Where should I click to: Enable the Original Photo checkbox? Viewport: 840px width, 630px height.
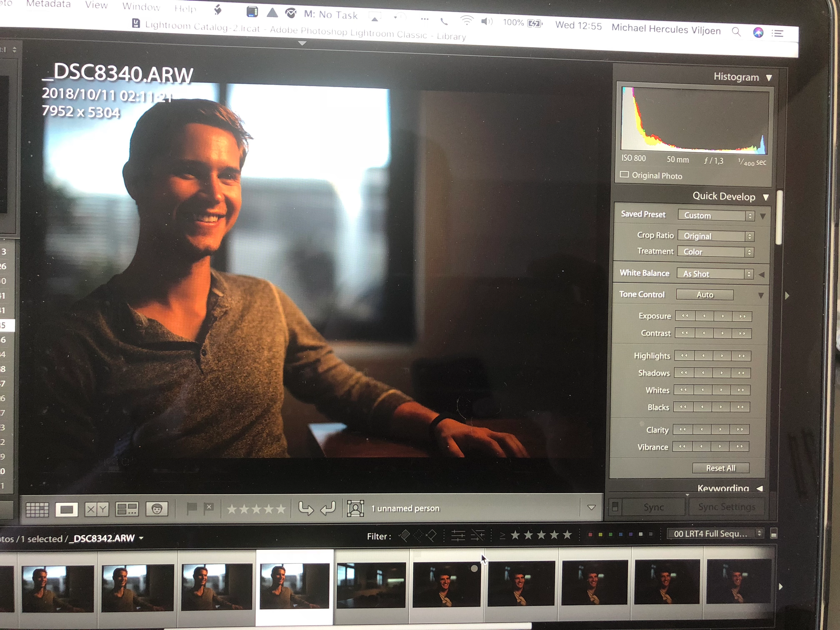click(624, 175)
